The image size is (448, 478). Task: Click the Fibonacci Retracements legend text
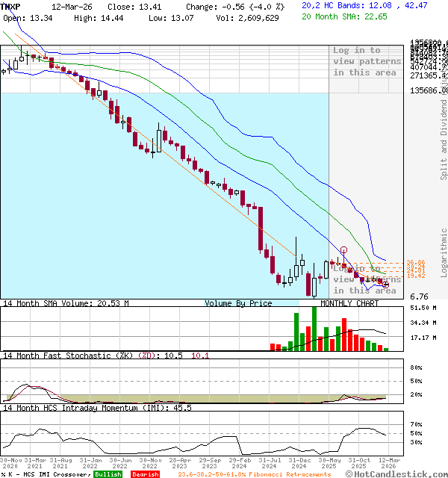(x=254, y=474)
